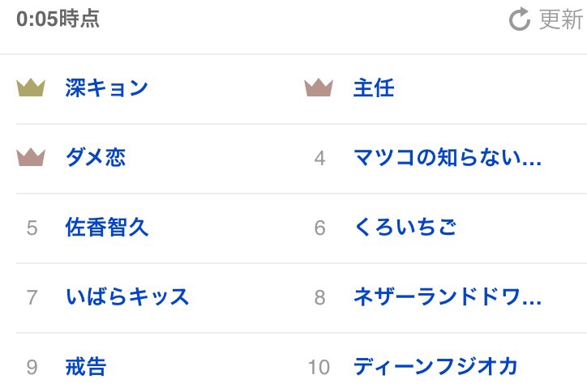Click the 0:05時点 timestamp text
Viewport: 587px width, 392px height.
pos(58,19)
